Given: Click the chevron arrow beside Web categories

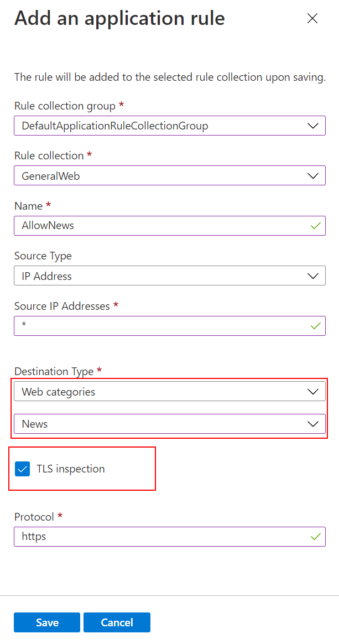Looking at the screenshot, I should point(312,392).
